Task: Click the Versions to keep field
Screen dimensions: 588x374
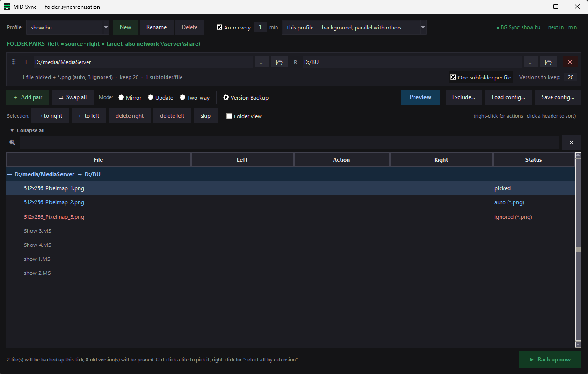Action: point(571,78)
